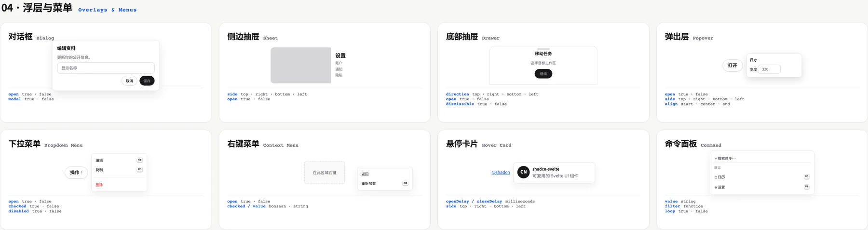Open the 操作 dropdown menu button
Screen dimensions: 868x230
(76, 173)
